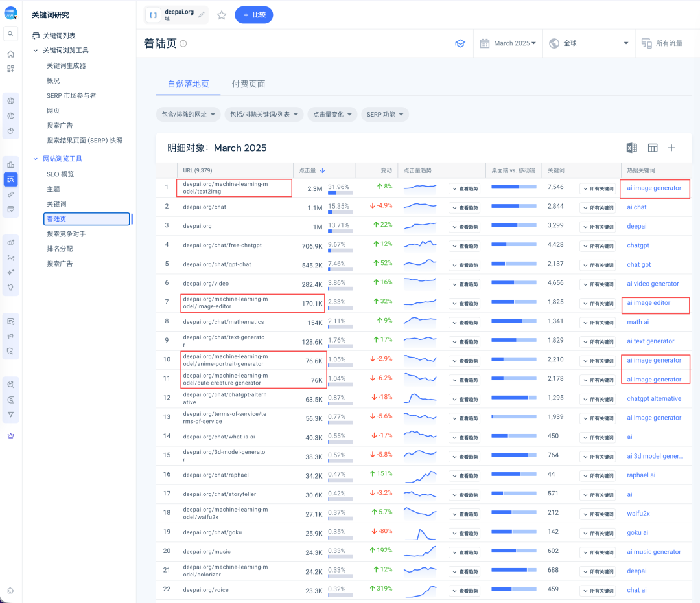Open the 排名分配 menu item
700x603 pixels.
point(60,249)
